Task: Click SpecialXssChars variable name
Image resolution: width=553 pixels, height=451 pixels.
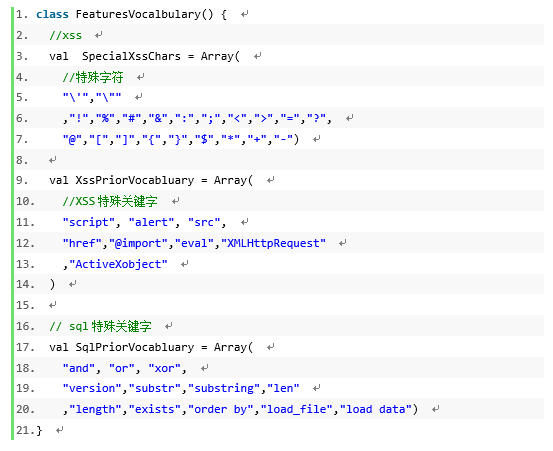Action: point(131,56)
